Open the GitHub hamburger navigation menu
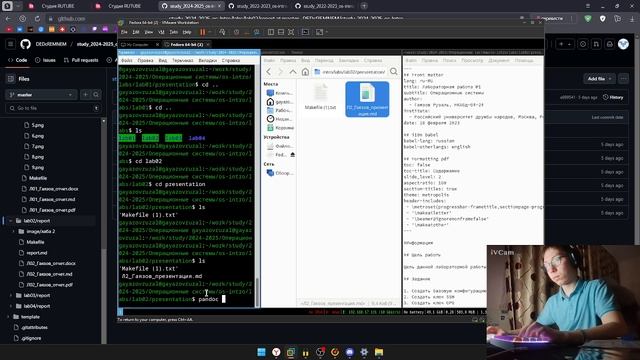The width and height of the screenshot is (640, 360). pos(11,44)
